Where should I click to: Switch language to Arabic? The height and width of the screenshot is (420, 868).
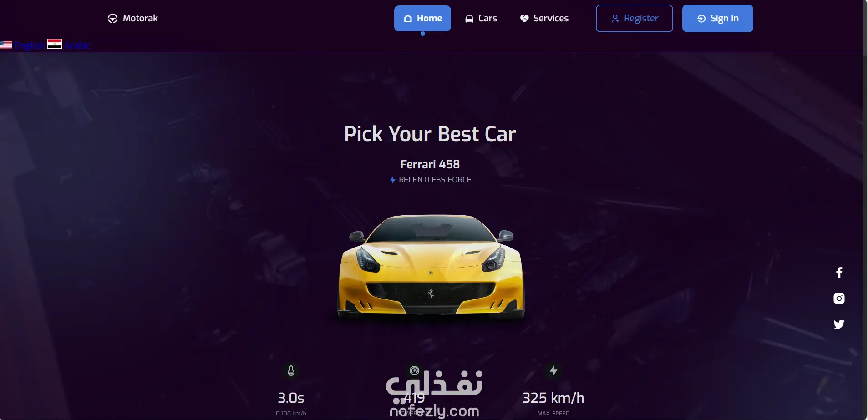[x=77, y=46]
